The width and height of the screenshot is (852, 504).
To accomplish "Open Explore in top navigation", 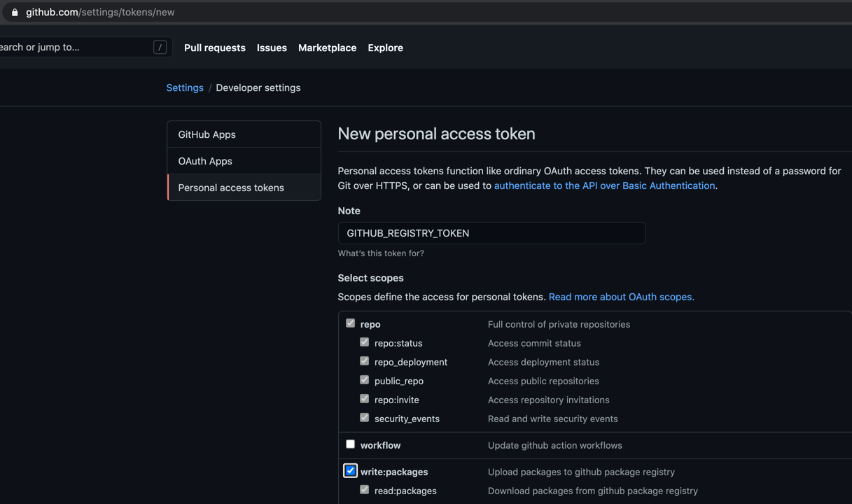I will coord(385,48).
